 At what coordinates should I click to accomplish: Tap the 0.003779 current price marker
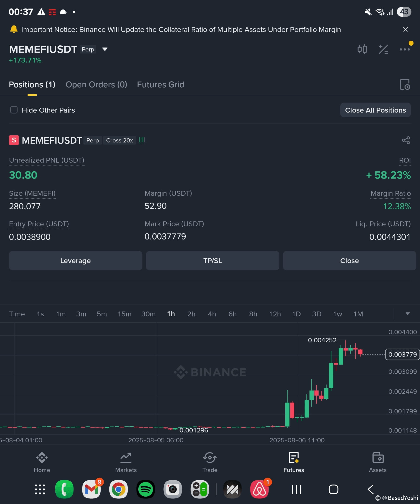(402, 354)
